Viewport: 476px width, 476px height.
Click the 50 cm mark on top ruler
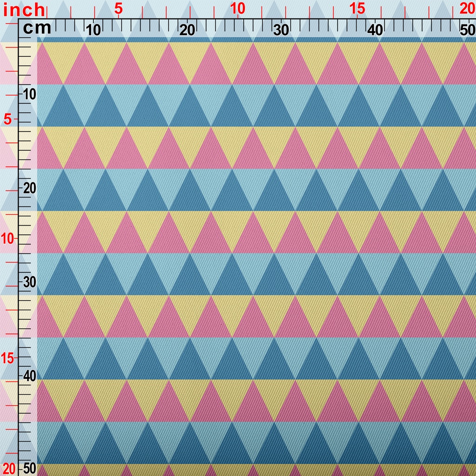[x=466, y=30]
